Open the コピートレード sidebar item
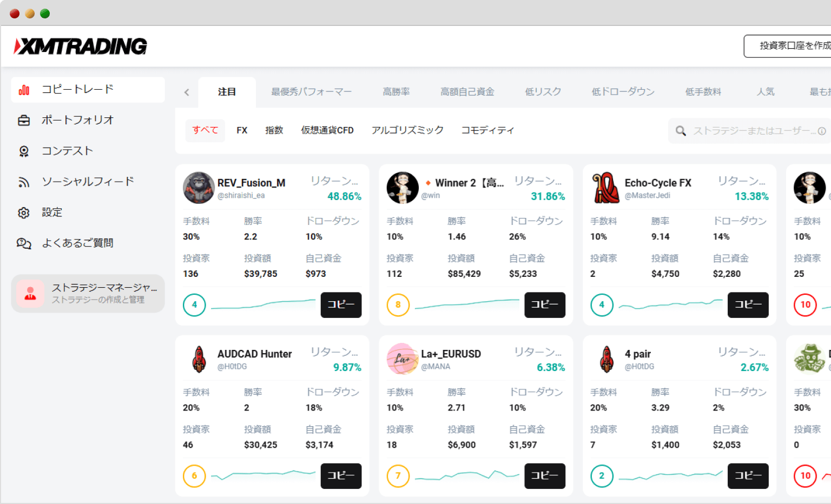Image resolution: width=831 pixels, height=504 pixels. [x=88, y=90]
